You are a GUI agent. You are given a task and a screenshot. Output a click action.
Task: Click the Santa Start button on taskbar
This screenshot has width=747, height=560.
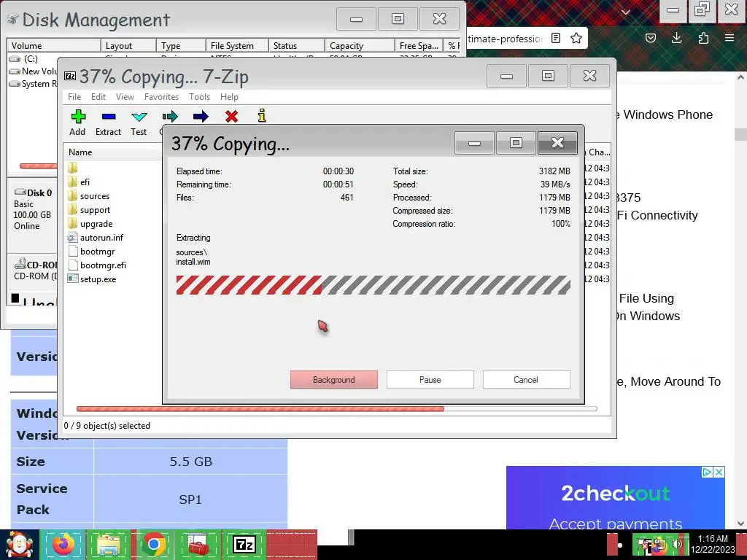pos(20,544)
